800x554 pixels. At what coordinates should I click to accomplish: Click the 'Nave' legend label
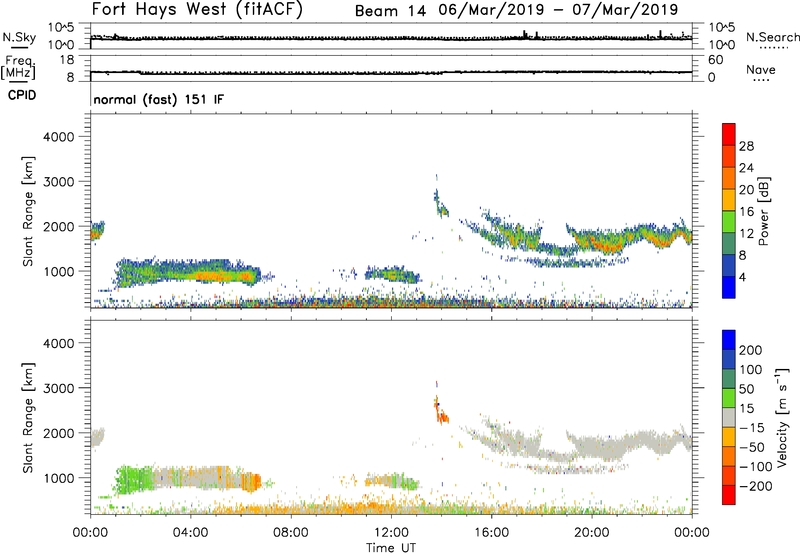760,70
